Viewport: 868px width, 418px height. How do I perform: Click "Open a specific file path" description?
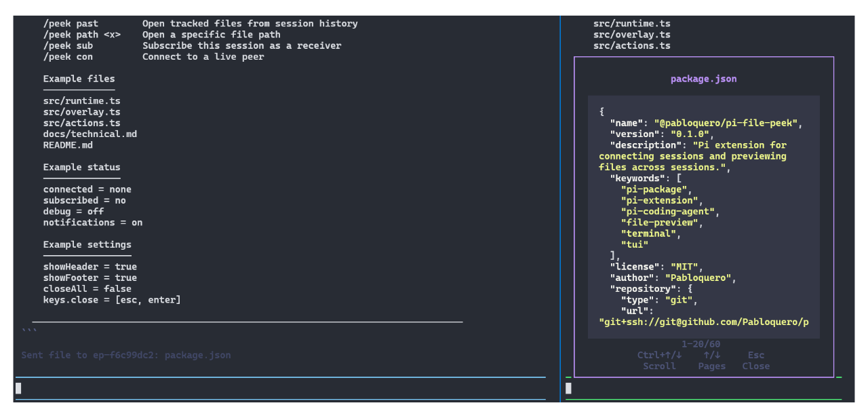click(211, 35)
